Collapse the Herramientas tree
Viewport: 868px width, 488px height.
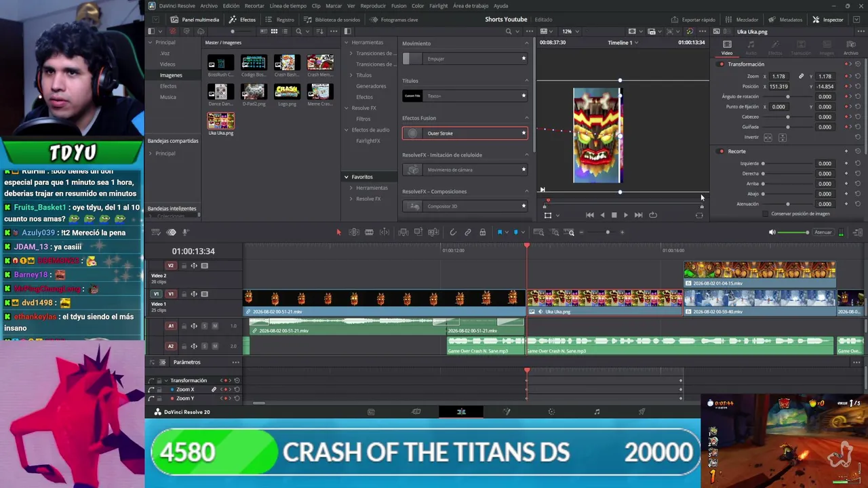pos(346,43)
